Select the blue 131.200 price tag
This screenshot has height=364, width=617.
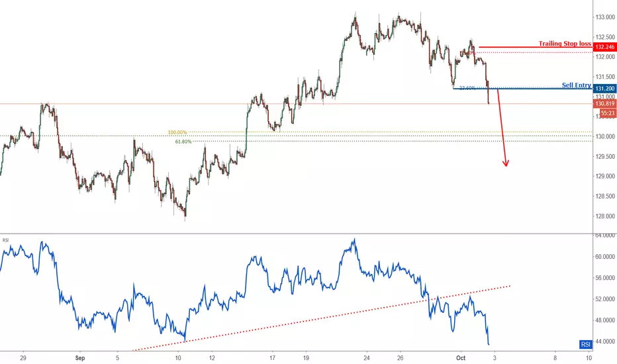(x=604, y=89)
